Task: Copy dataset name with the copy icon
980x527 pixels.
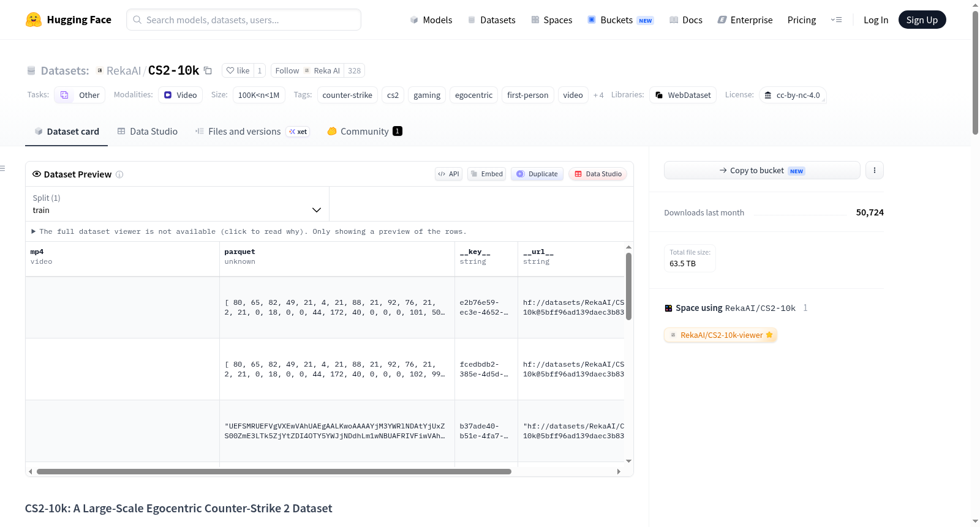Action: pyautogui.click(x=208, y=70)
